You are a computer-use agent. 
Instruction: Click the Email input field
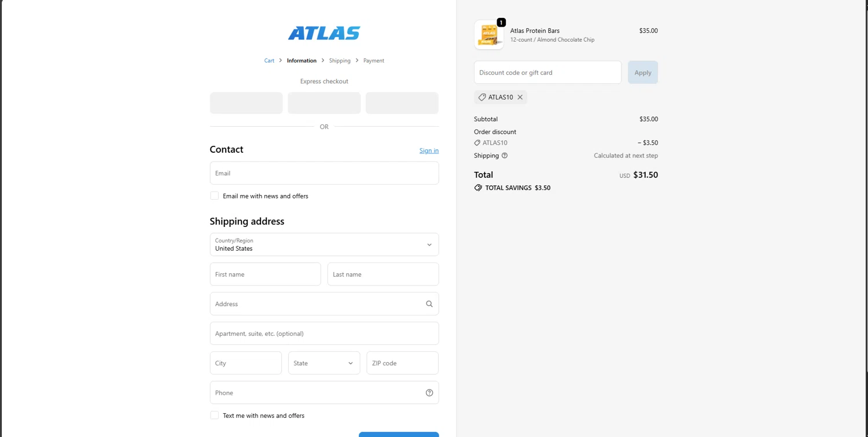tap(324, 173)
